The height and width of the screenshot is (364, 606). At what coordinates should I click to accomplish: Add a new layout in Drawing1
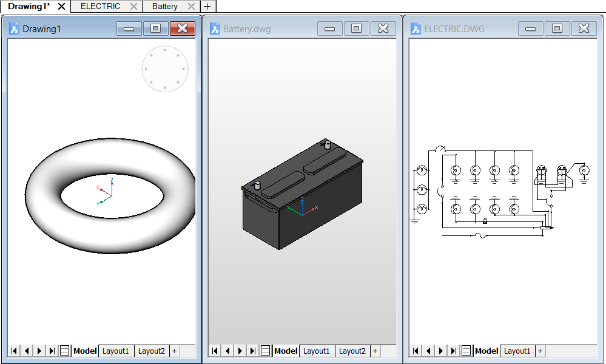pyautogui.click(x=174, y=351)
